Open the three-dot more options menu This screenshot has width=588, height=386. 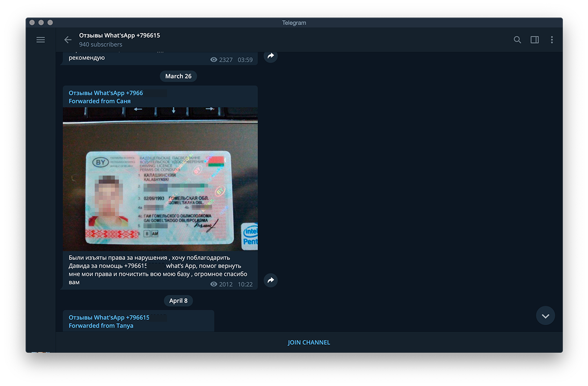[552, 40]
